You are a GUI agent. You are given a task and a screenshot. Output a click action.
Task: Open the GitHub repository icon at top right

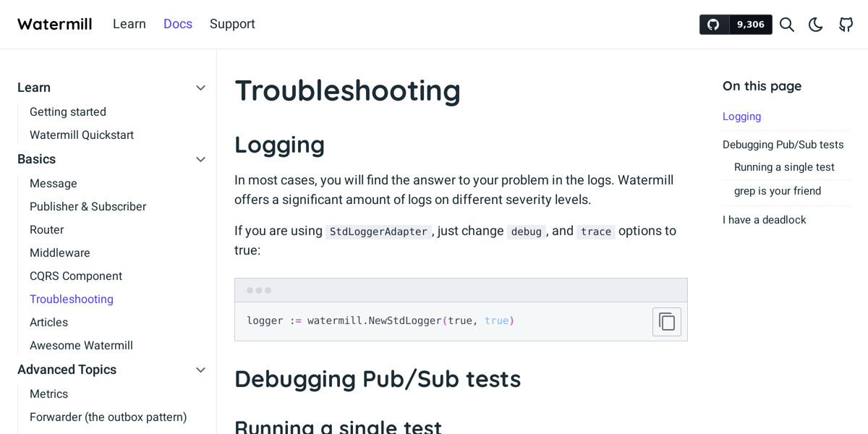coord(846,24)
